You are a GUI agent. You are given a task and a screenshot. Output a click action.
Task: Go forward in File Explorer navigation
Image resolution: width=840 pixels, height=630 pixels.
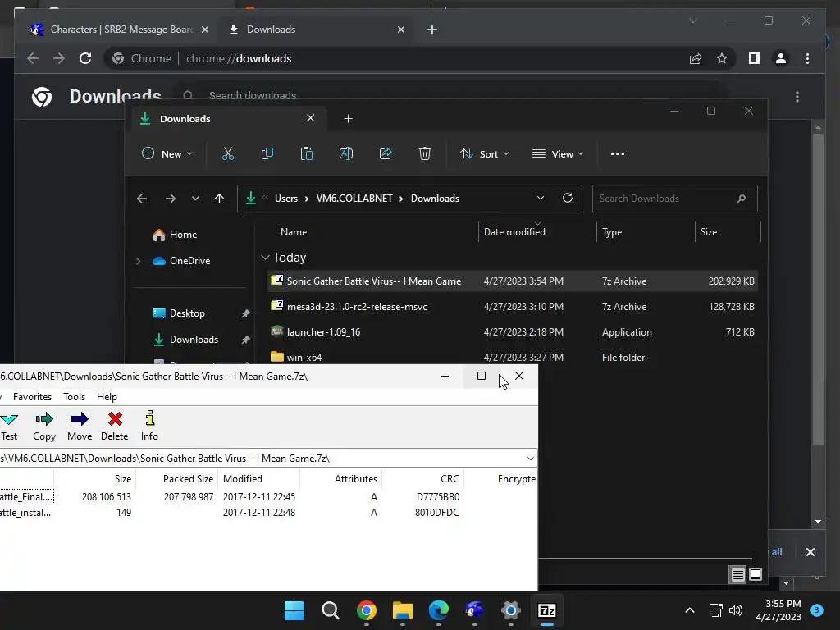[171, 199]
